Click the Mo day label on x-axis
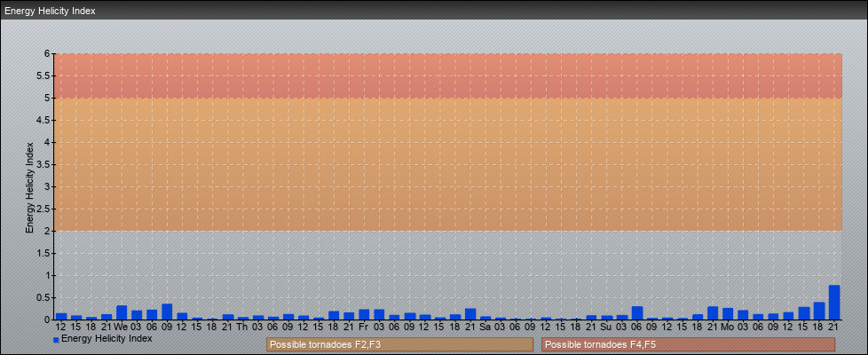 tap(728, 327)
